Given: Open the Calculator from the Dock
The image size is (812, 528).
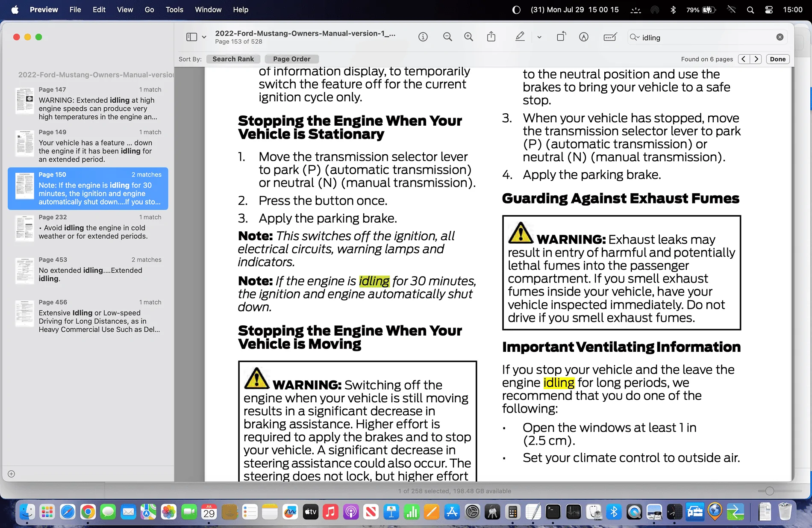Looking at the screenshot, I should tap(513, 512).
